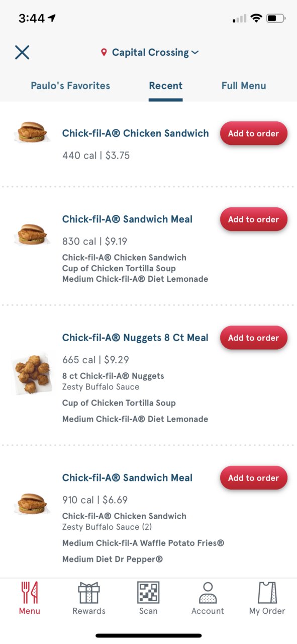Tap the nuggets thumbnail image
Image resolution: width=297 pixels, height=644 pixels.
pos(32,373)
